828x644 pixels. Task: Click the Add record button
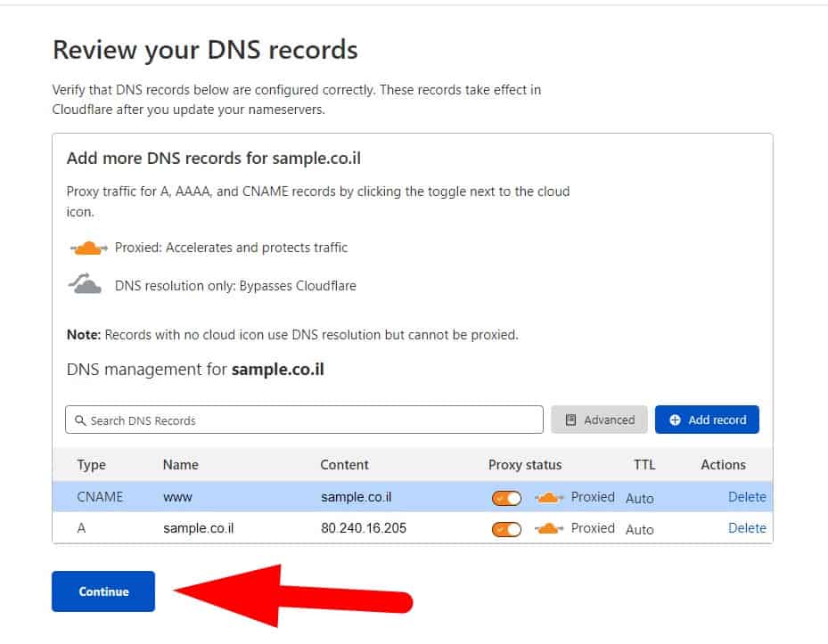pyautogui.click(x=707, y=420)
